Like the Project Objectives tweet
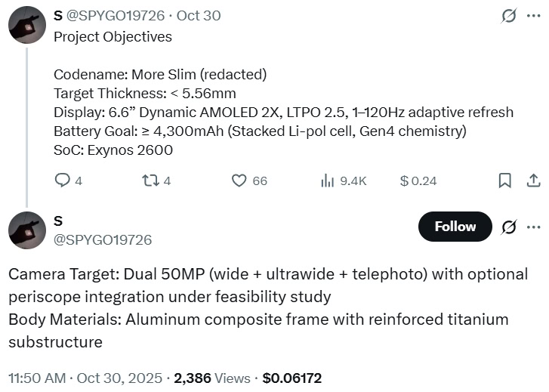This screenshot has width=549, height=392. pos(239,181)
